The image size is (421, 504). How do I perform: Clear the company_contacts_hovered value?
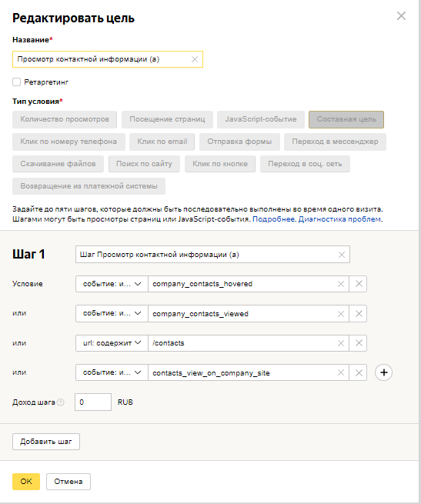click(x=341, y=284)
